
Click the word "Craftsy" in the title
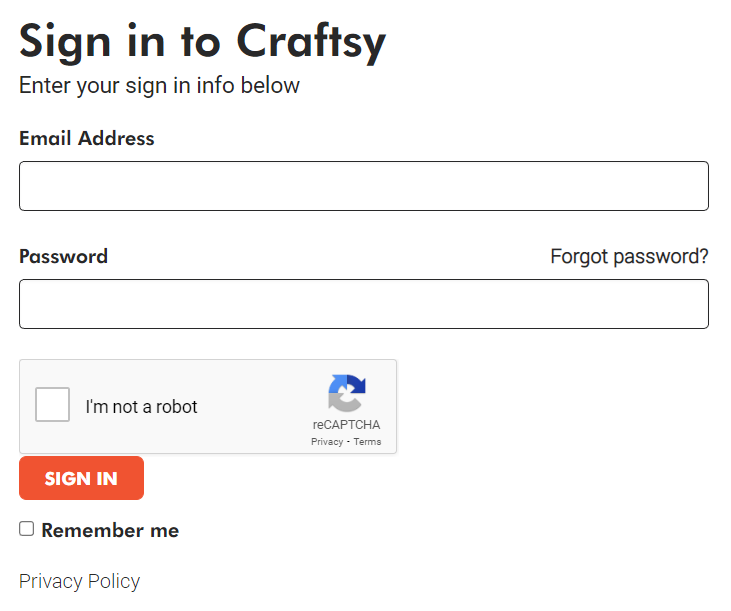coord(311,41)
